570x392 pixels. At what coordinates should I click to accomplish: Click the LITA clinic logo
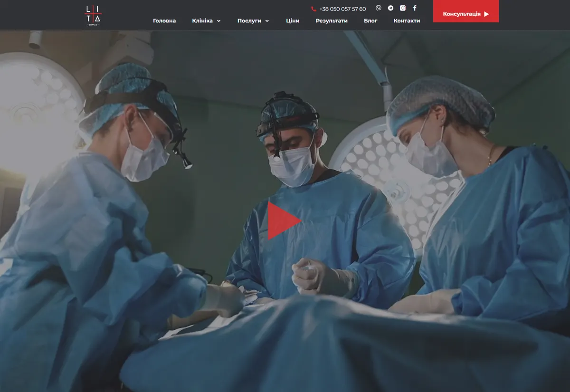click(93, 15)
